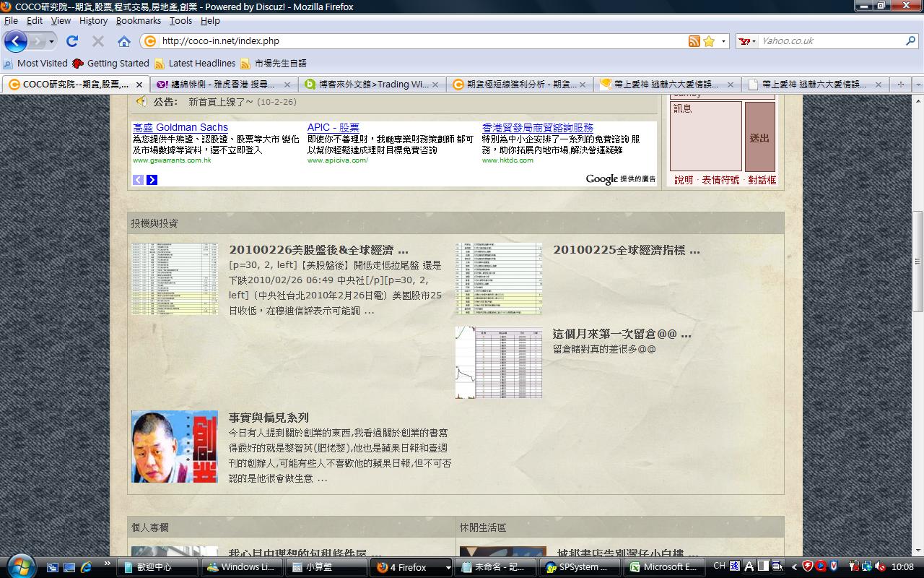
Task: Click the address bar URL field
Action: (422, 41)
